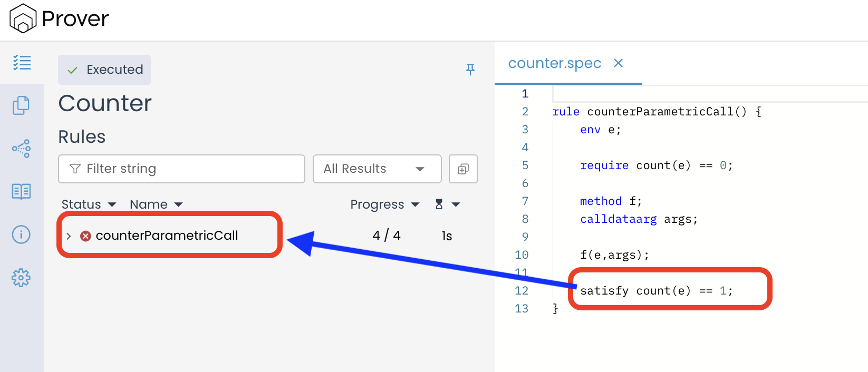The image size is (868, 372).
Task: Open the info sidebar icon
Action: click(22, 234)
